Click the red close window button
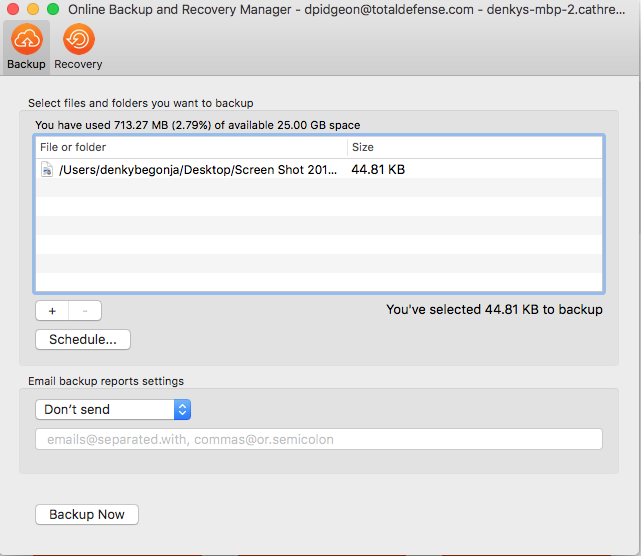The height and width of the screenshot is (556, 641). pos(13,9)
